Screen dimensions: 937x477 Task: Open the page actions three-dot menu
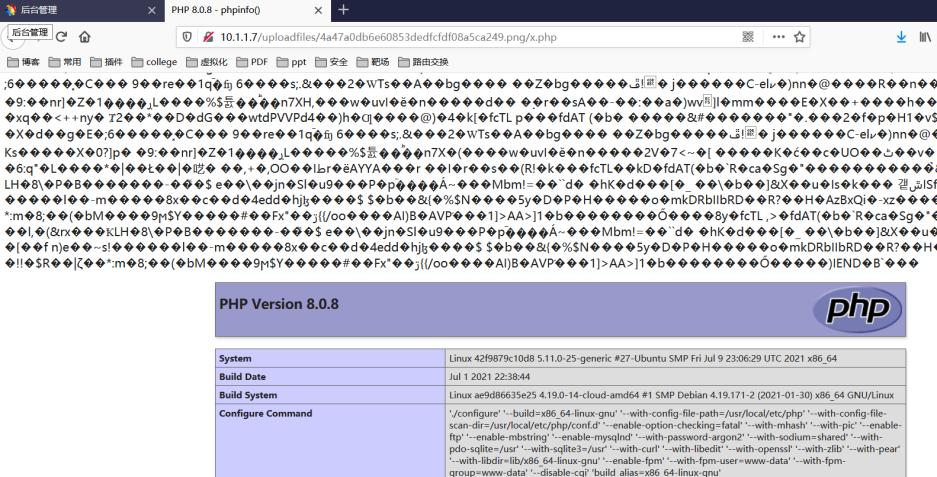(x=778, y=37)
